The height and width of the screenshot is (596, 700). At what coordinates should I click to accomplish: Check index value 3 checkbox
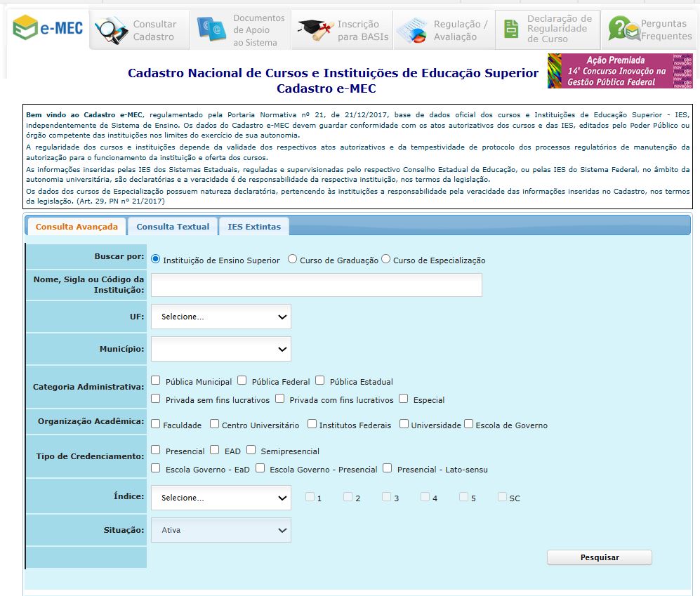click(x=387, y=497)
